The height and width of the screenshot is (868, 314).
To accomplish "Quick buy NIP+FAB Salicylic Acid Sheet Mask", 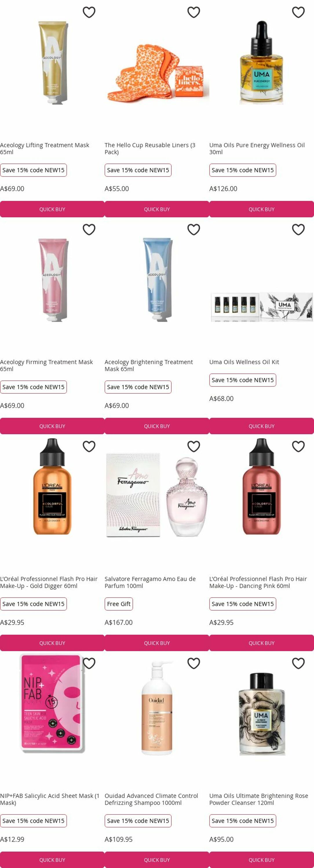I will (x=52, y=860).
